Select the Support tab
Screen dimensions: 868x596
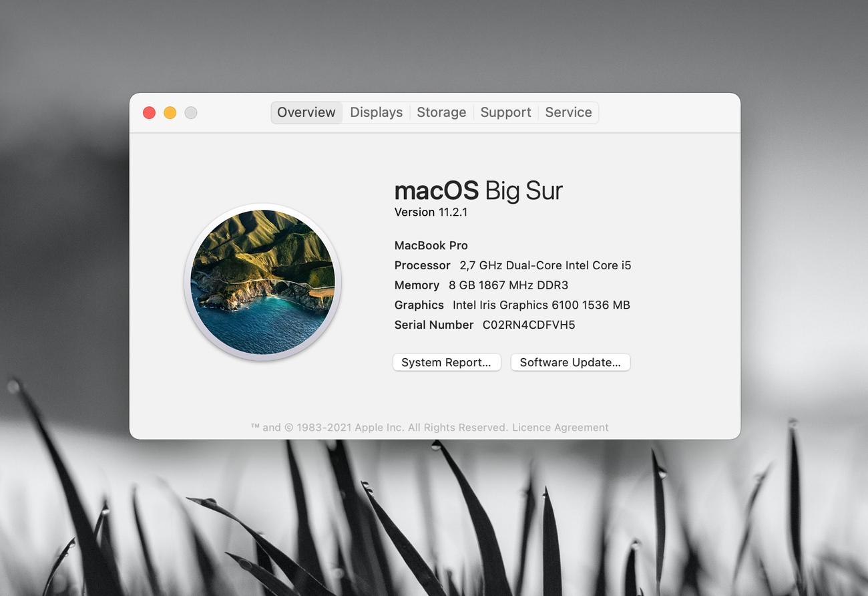point(505,112)
